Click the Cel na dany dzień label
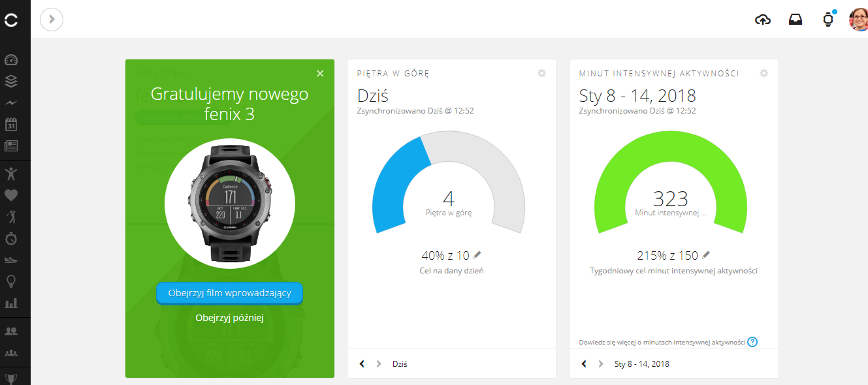 tap(451, 270)
